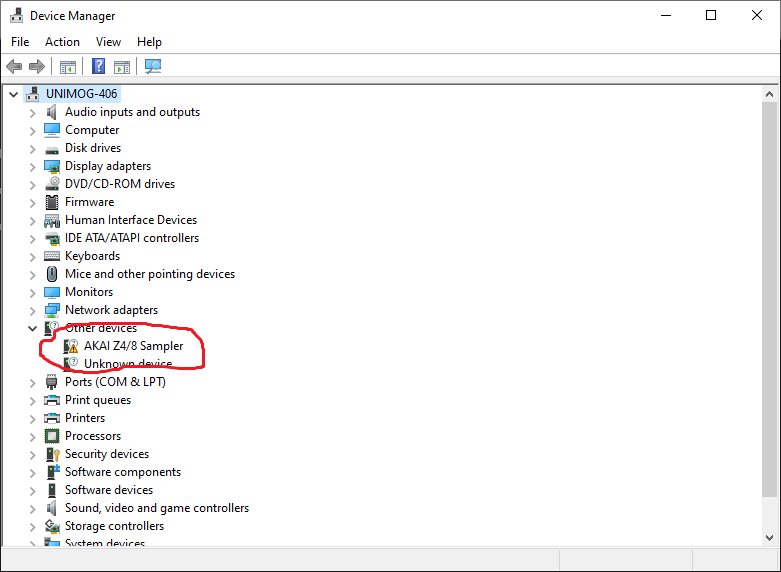The width and height of the screenshot is (781, 572).
Task: Select the Monitors label
Action: point(89,292)
